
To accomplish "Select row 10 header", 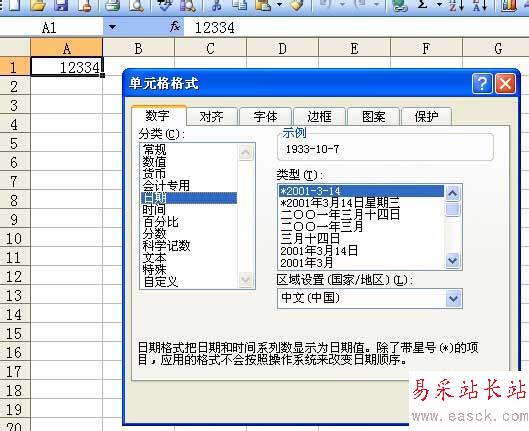I will point(15,238).
